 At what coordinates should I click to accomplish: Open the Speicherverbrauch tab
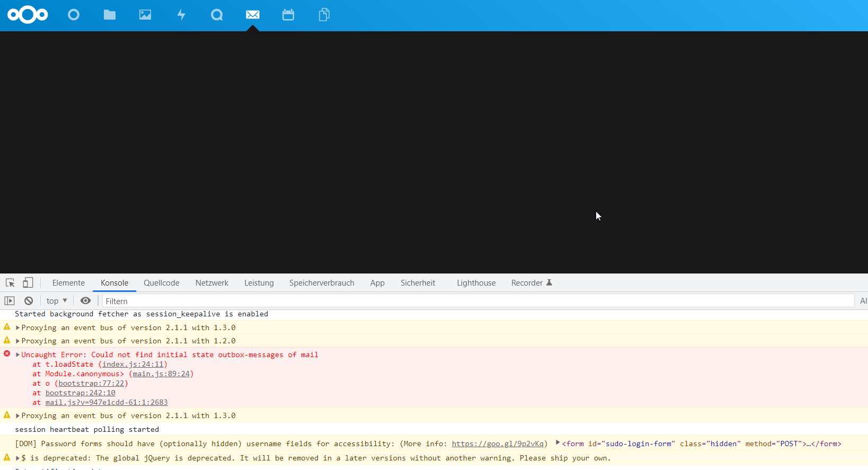322,283
